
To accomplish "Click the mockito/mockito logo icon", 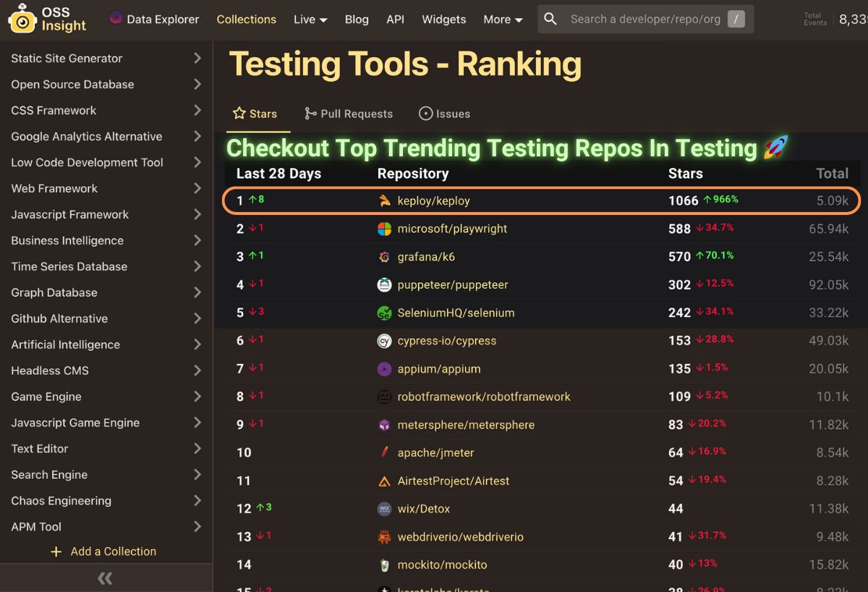I will (x=385, y=565).
